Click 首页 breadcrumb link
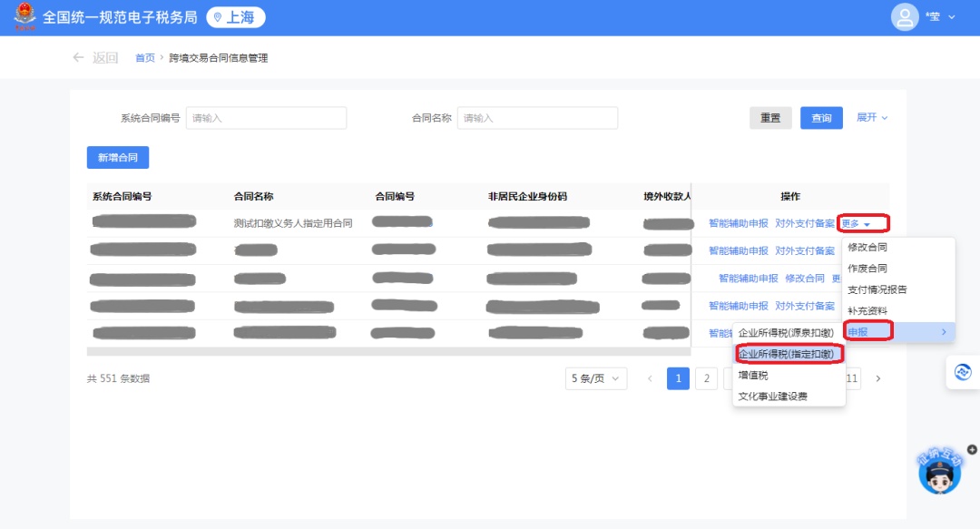Viewport: 980px width, 529px height. click(145, 58)
